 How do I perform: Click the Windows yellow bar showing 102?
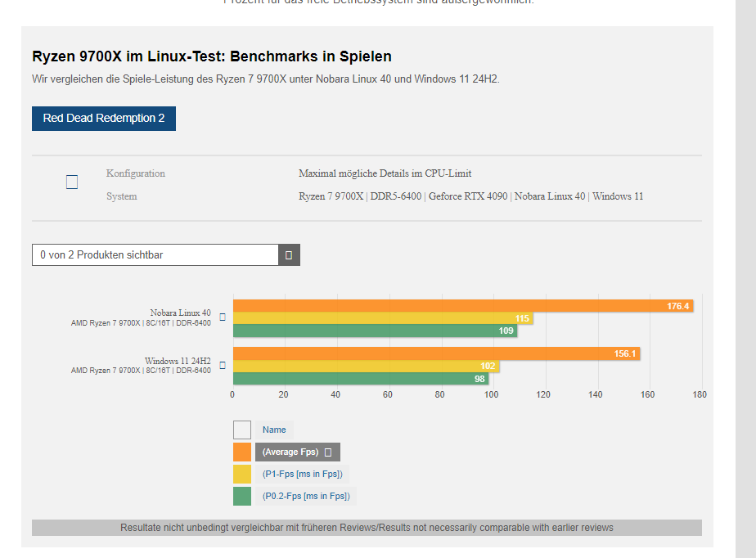(x=366, y=366)
